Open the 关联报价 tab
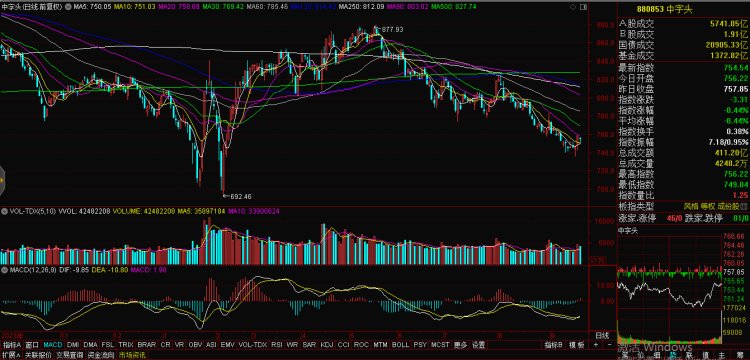Screen dimensions: 750x360 [x=38, y=355]
